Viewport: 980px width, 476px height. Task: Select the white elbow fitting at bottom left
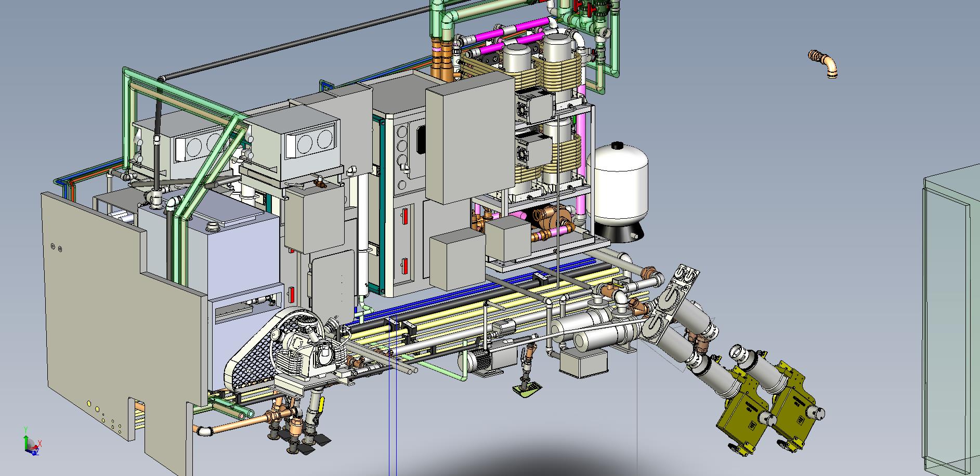click(x=204, y=430)
